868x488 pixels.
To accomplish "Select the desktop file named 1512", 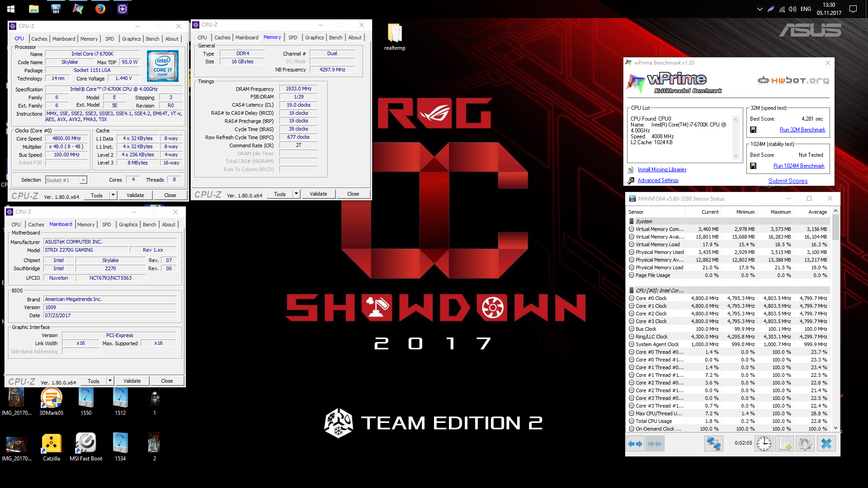I will (x=120, y=401).
